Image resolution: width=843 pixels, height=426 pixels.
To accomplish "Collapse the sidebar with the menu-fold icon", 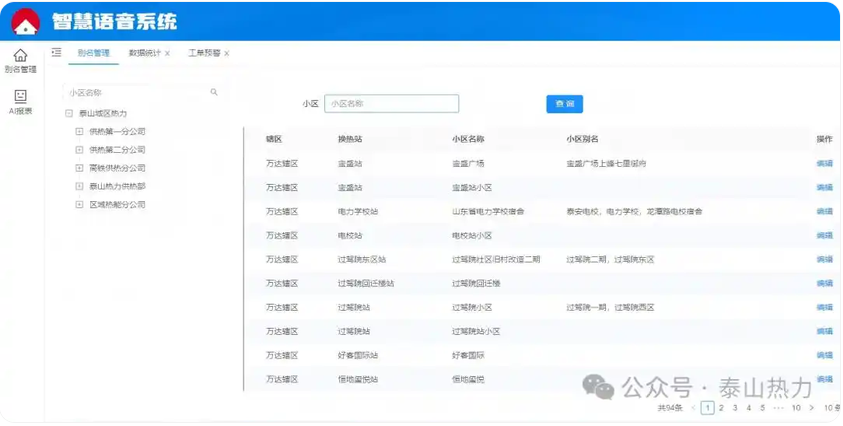I will (56, 52).
